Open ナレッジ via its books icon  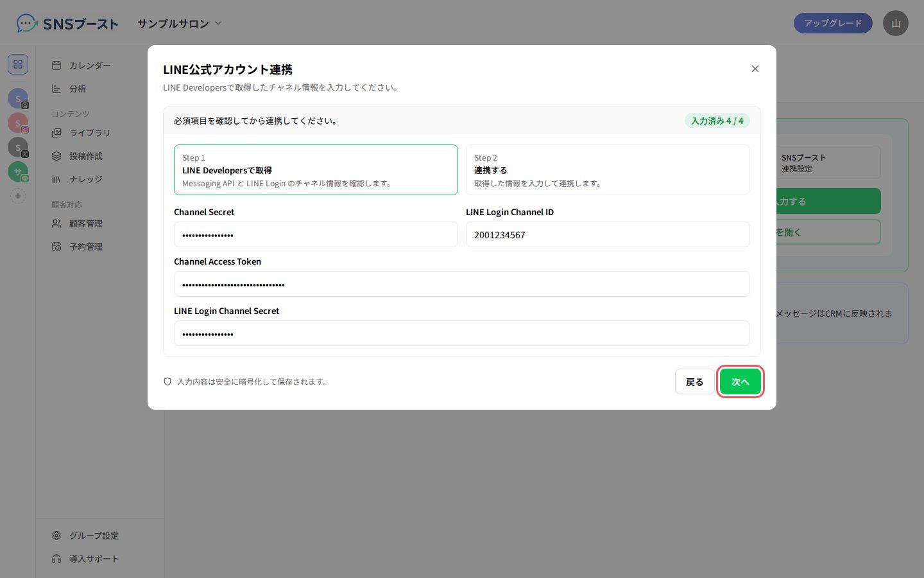(x=56, y=179)
